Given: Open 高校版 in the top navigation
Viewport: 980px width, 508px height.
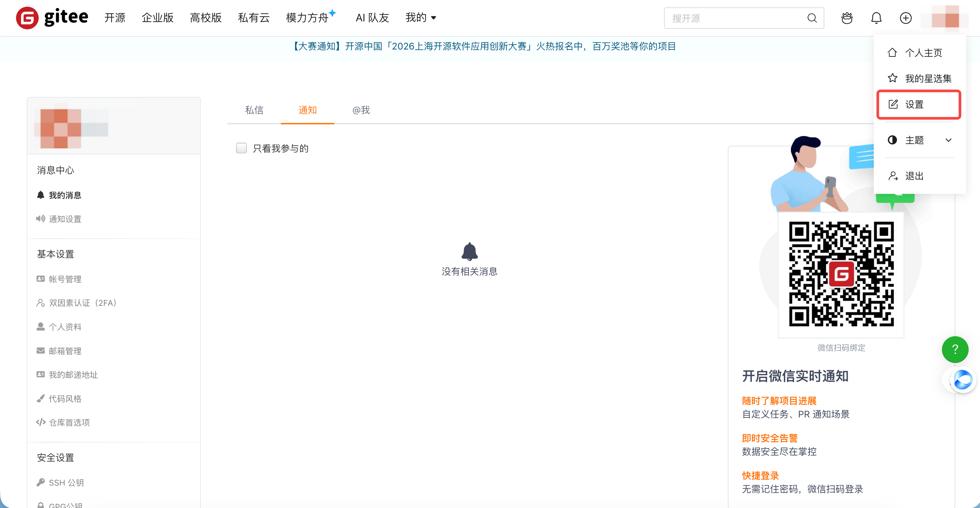Looking at the screenshot, I should click(x=206, y=17).
